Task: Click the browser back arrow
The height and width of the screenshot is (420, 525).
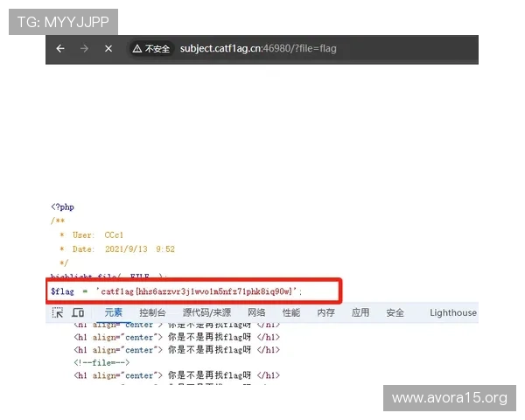Action: point(60,49)
